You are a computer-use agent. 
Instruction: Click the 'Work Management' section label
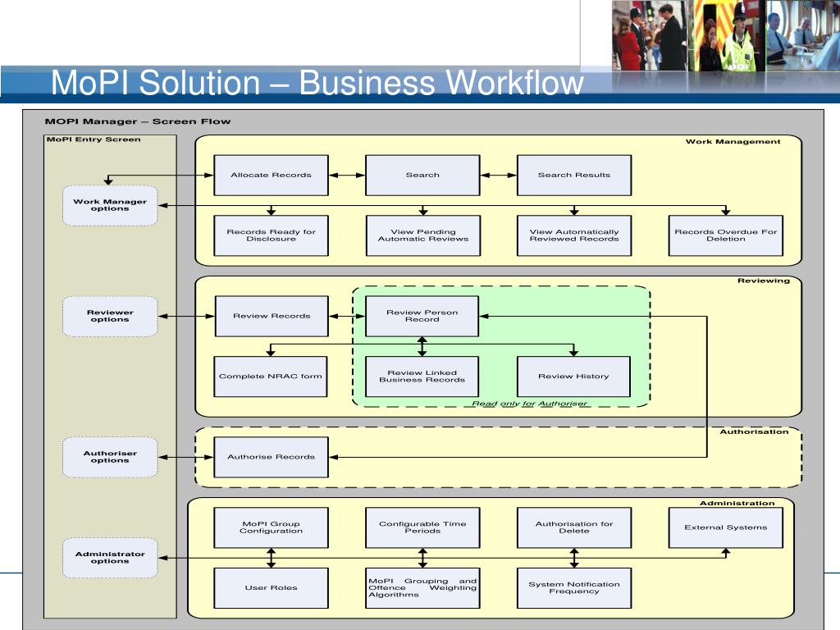[x=733, y=141]
